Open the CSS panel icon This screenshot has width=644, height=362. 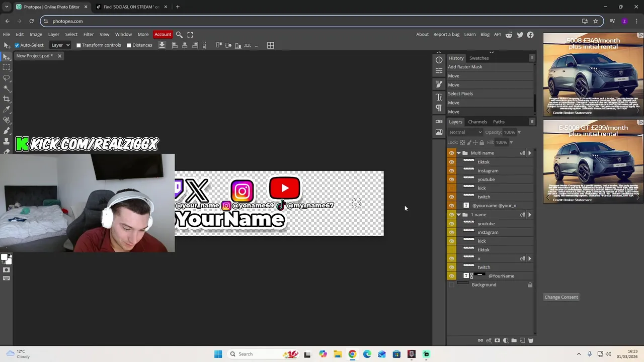pos(439,121)
